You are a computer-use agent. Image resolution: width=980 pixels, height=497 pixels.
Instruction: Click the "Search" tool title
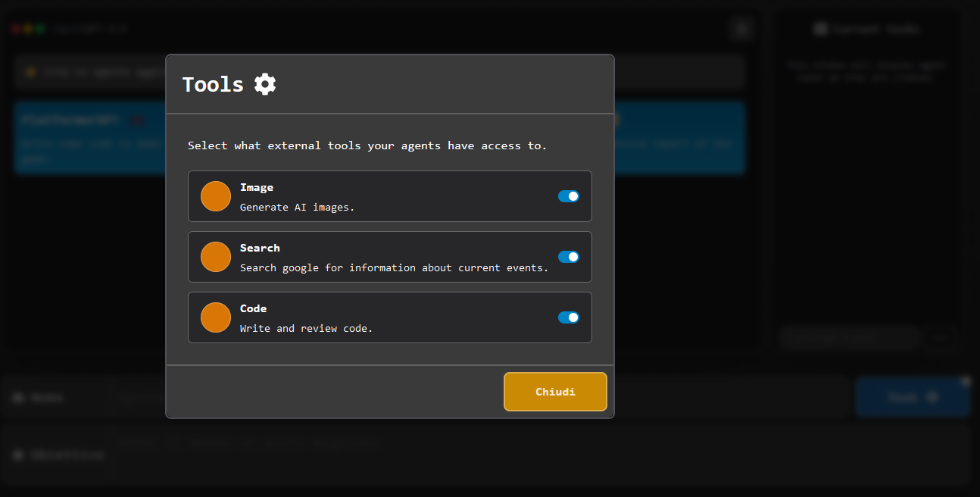[x=260, y=248]
